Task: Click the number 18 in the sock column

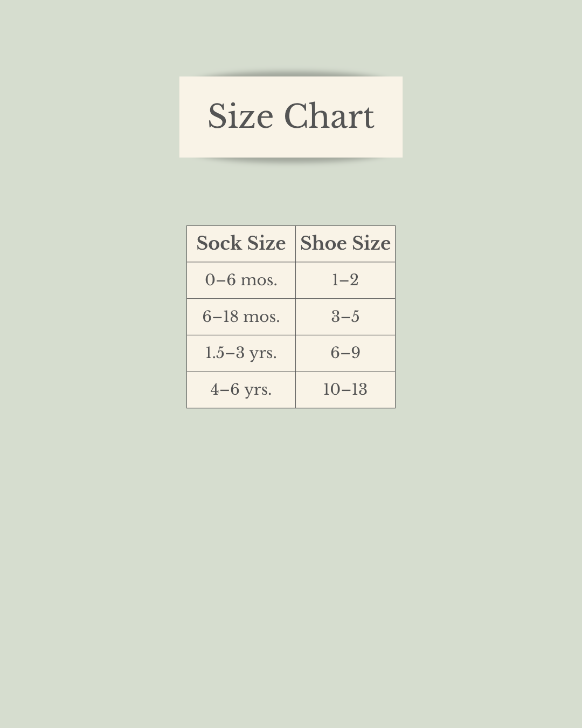Action: (x=230, y=317)
